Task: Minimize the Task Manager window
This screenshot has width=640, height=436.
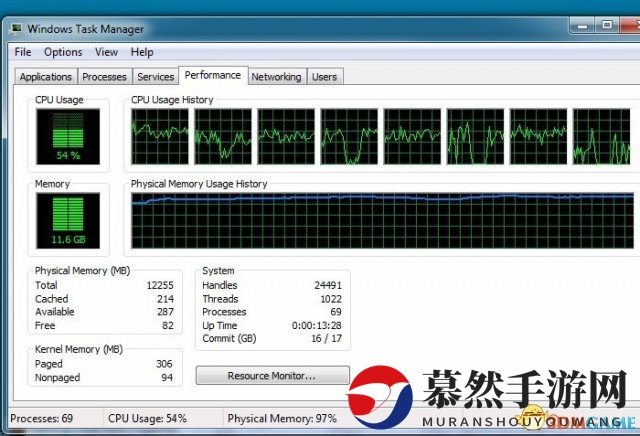Action: (x=582, y=25)
